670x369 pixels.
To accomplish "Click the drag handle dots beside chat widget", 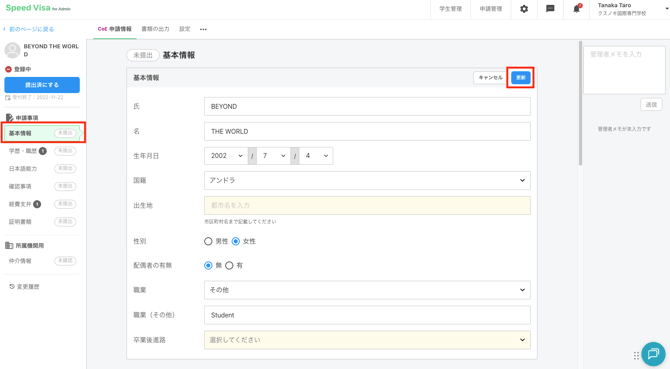I will [x=636, y=355].
